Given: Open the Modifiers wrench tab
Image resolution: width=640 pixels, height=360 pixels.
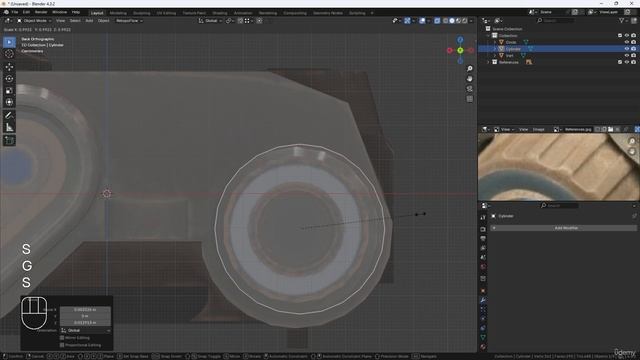Looking at the screenshot, I should pos(483,300).
